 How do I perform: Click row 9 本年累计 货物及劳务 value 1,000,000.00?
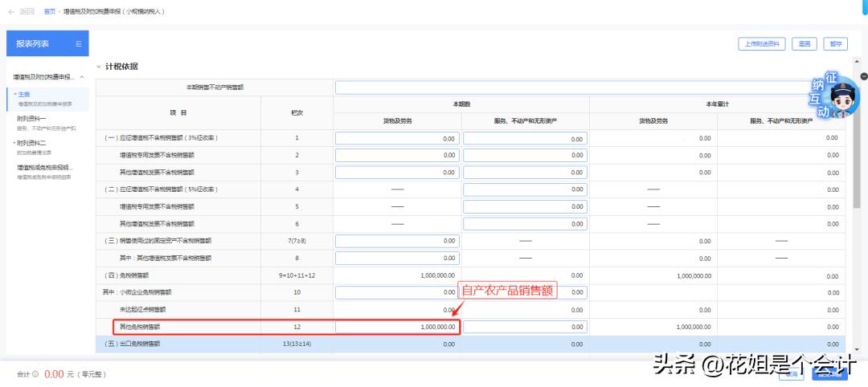pos(694,275)
